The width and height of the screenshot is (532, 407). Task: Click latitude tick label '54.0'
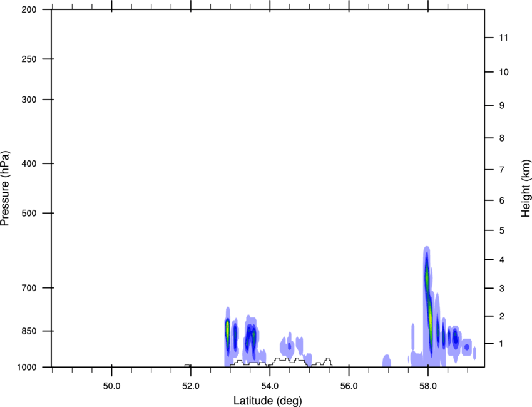(270, 386)
